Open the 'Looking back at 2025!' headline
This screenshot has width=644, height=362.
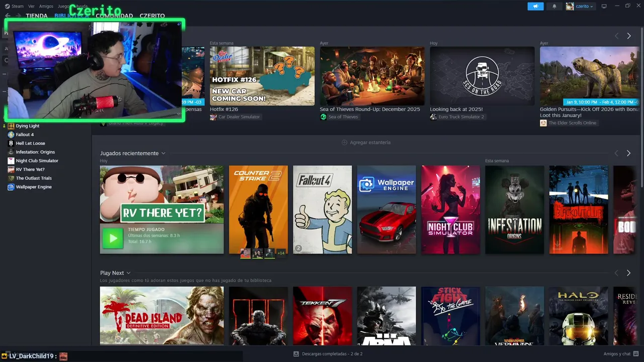pos(456,109)
